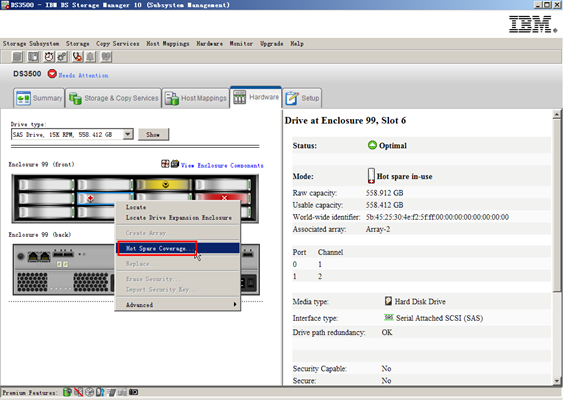Click the Usable capacity 558.412 GB value
The width and height of the screenshot is (567, 402).
pyautogui.click(x=384, y=205)
